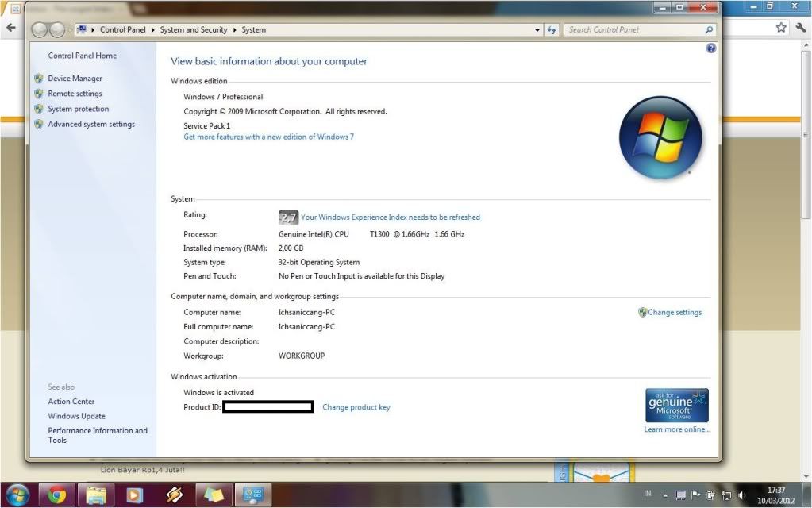Open Performance Information and Tools
812x508 pixels.
[x=98, y=435]
